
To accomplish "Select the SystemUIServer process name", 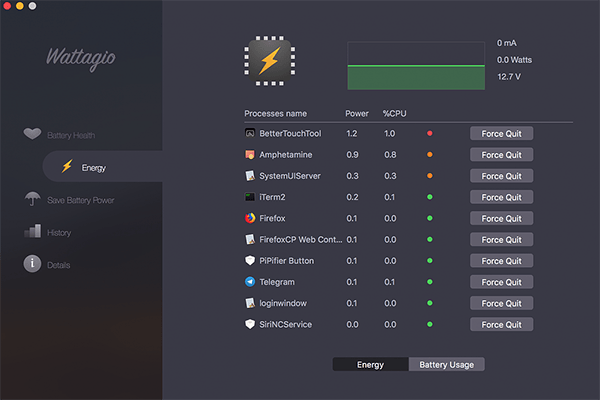I will point(290,176).
